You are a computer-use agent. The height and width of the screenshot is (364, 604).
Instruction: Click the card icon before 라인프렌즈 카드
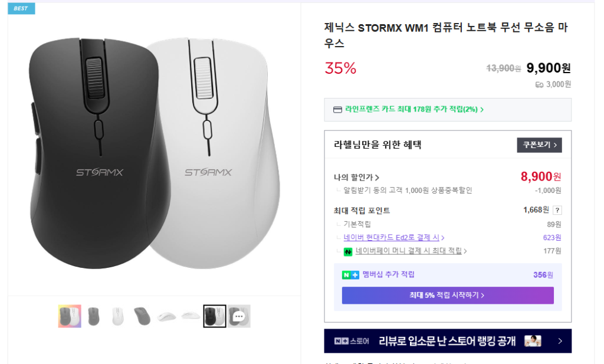tap(337, 110)
